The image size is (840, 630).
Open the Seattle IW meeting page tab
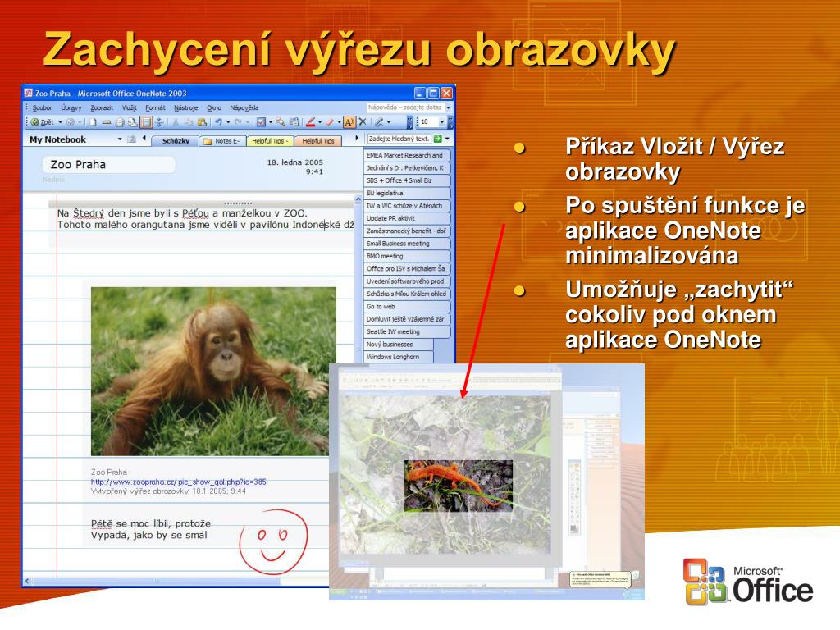[407, 331]
